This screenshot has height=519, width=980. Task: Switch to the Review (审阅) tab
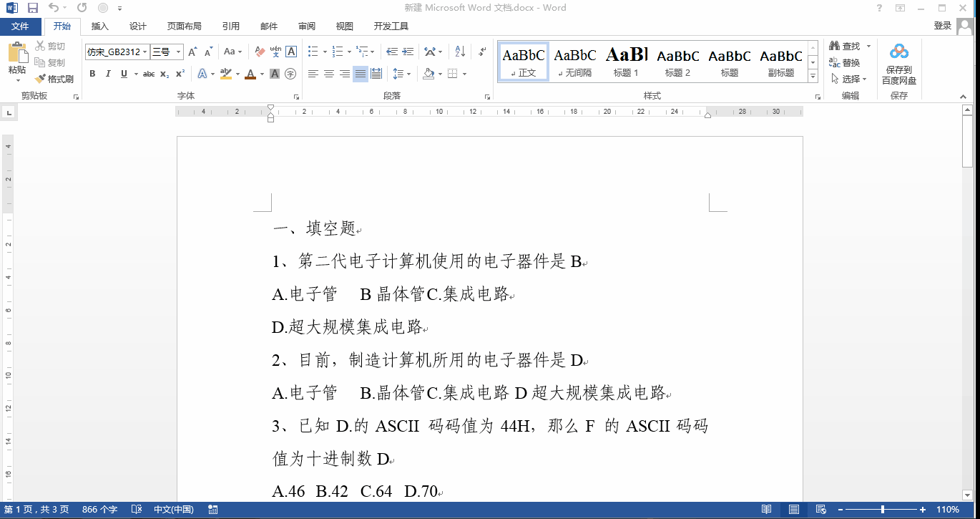pos(307,26)
